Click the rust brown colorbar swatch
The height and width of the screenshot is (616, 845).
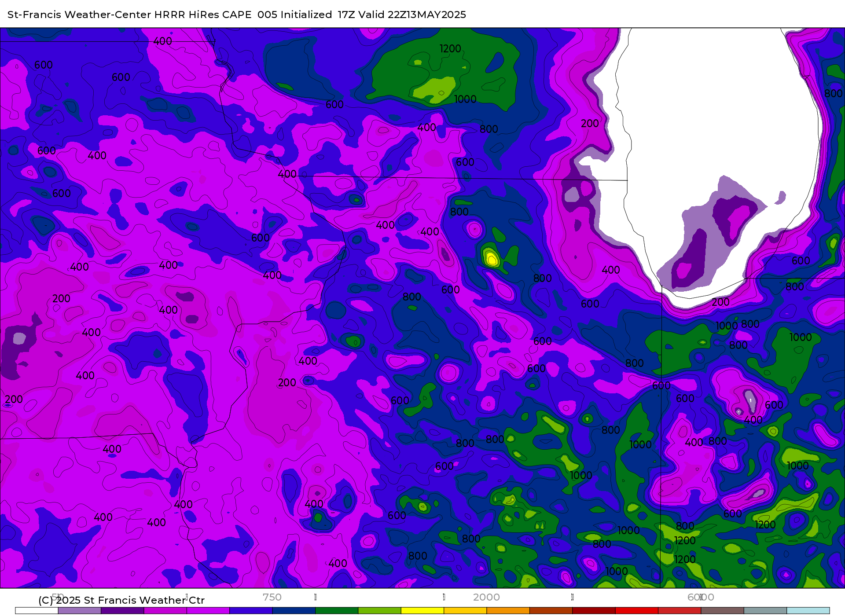tap(551, 611)
